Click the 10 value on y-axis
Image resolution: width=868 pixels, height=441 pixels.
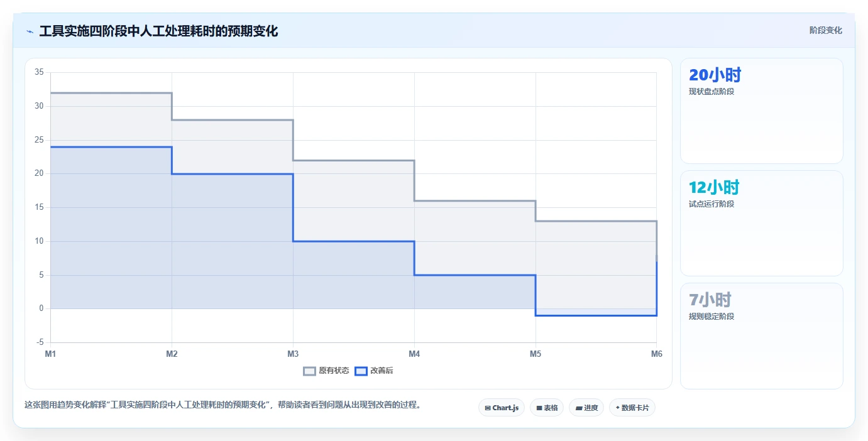[x=39, y=241]
